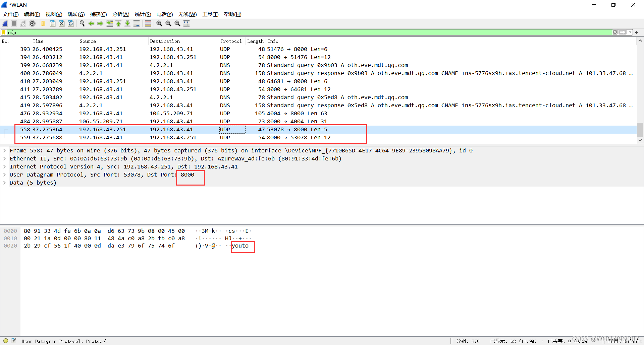The image size is (644, 345).
Task: Expand the Internet Protocol Version 4 details
Action: pos(4,167)
